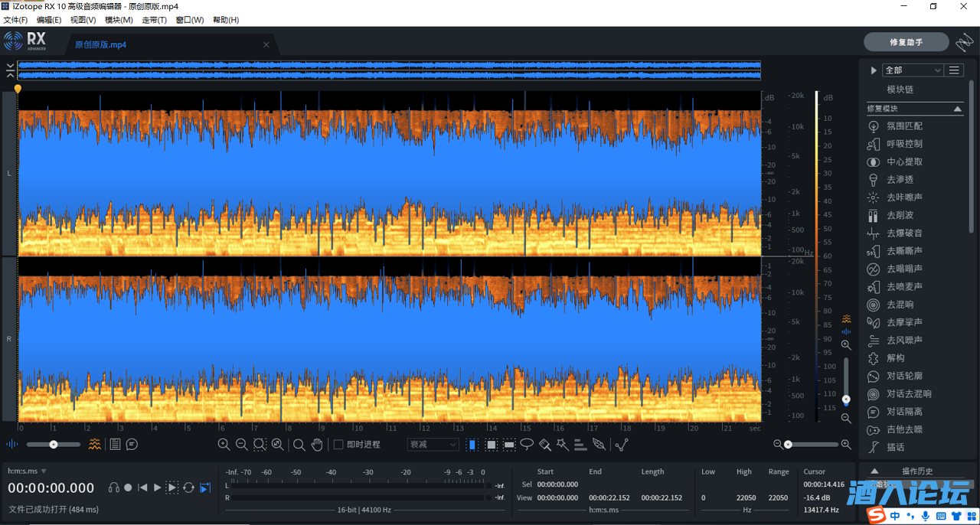Select the brush selection tool
Image resolution: width=980 pixels, height=525 pixels.
click(x=545, y=444)
